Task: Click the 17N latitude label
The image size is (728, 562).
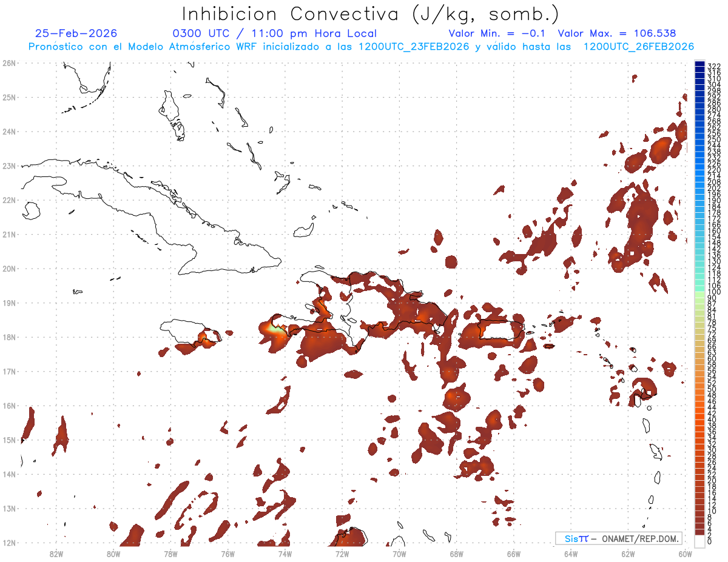Action: [x=9, y=371]
